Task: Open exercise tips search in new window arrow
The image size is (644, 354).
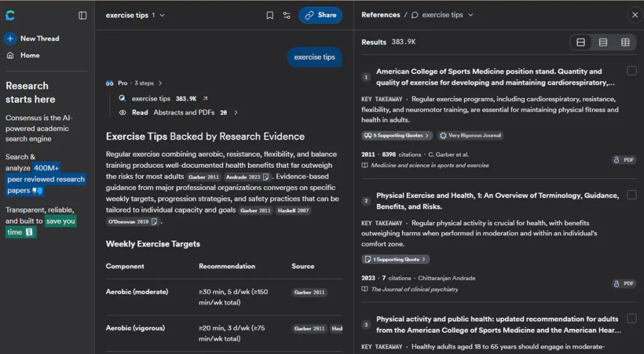Action: coord(206,99)
